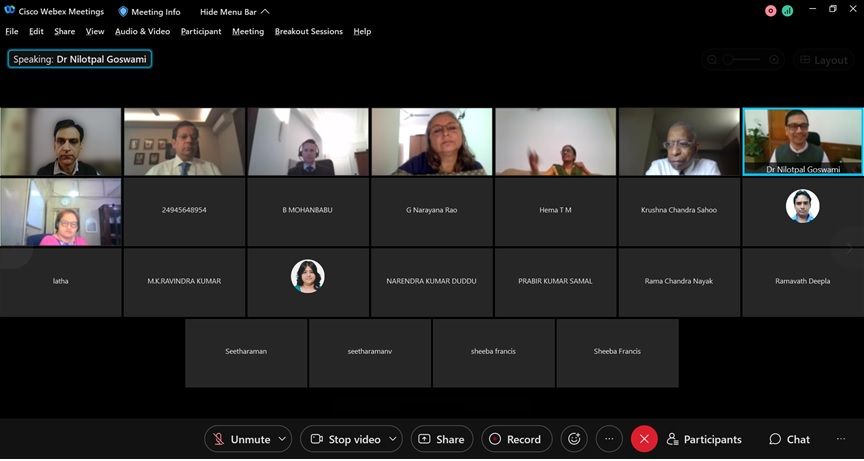This screenshot has height=461, width=864.
Task: Open the Layout options button
Action: coord(824,60)
